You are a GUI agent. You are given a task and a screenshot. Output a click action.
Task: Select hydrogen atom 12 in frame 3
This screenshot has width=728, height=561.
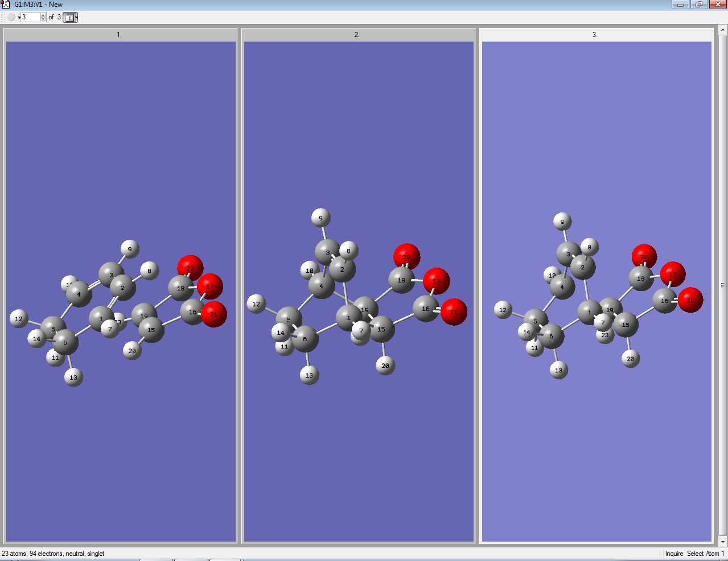503,310
